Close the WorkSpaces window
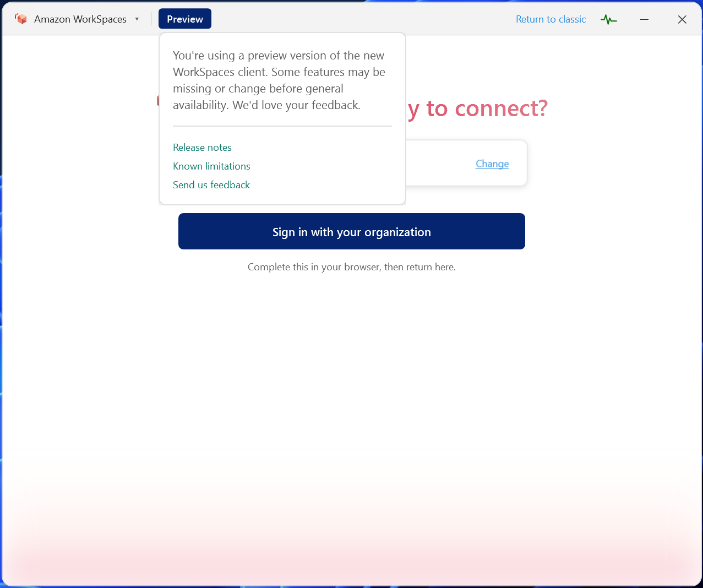Screen dimensions: 703x588 (682, 19)
